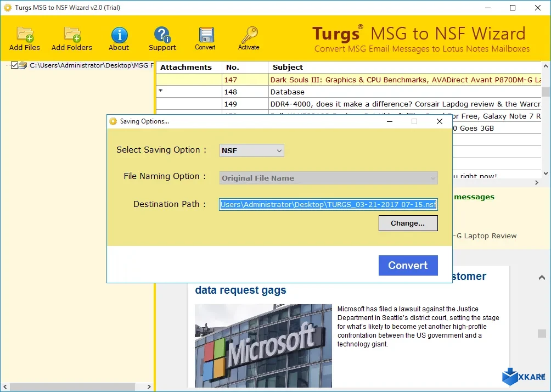Click the folder tree scroll left arrow
The image size is (551, 392).
(x=5, y=387)
